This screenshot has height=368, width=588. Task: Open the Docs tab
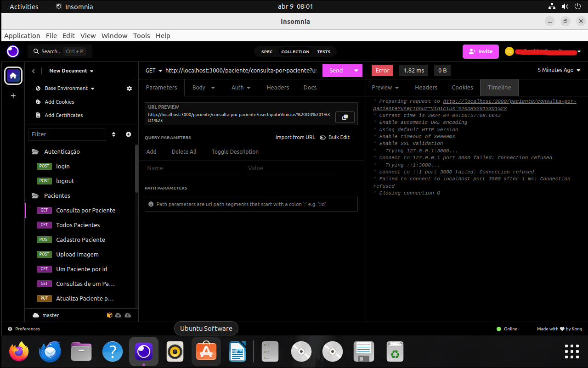310,87
